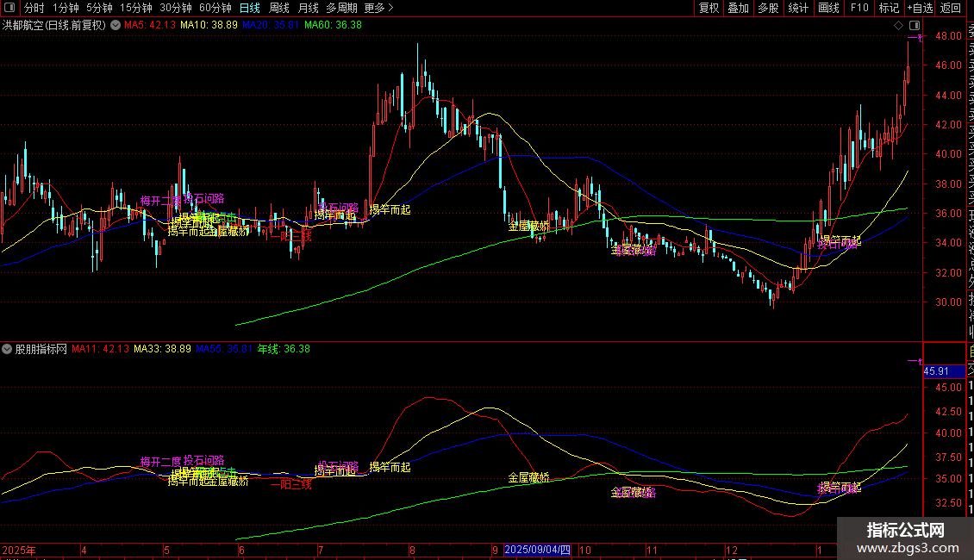Click the 45.91 price tag on sub-chart axis
974x560 pixels.
936,371
